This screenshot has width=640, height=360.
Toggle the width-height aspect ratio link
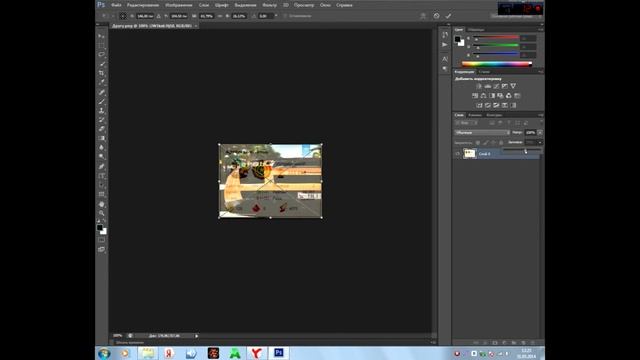220,16
